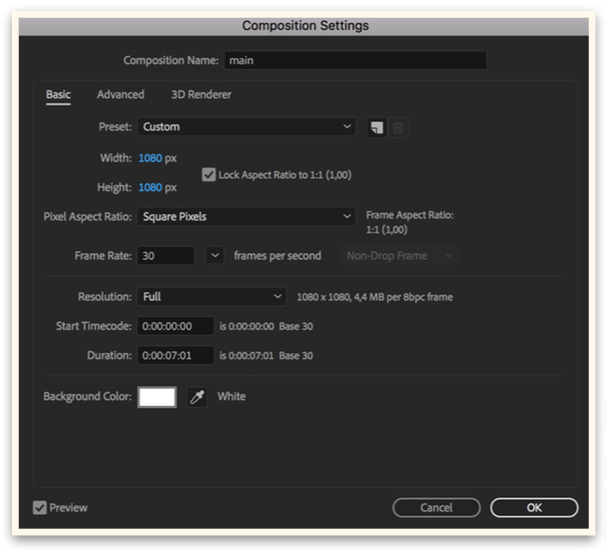Open the Resolution dropdown set to Full
The width and height of the screenshot is (606, 550).
[212, 296]
